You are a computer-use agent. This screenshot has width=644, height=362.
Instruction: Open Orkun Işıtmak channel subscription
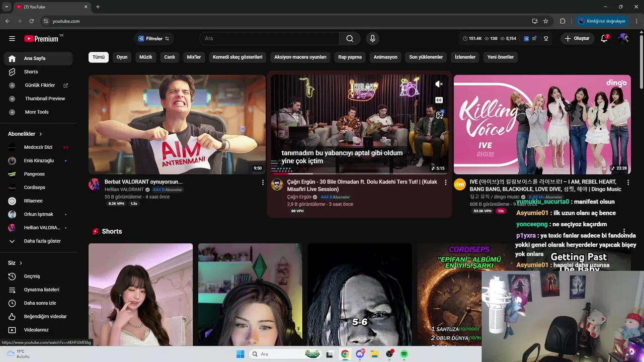38,214
